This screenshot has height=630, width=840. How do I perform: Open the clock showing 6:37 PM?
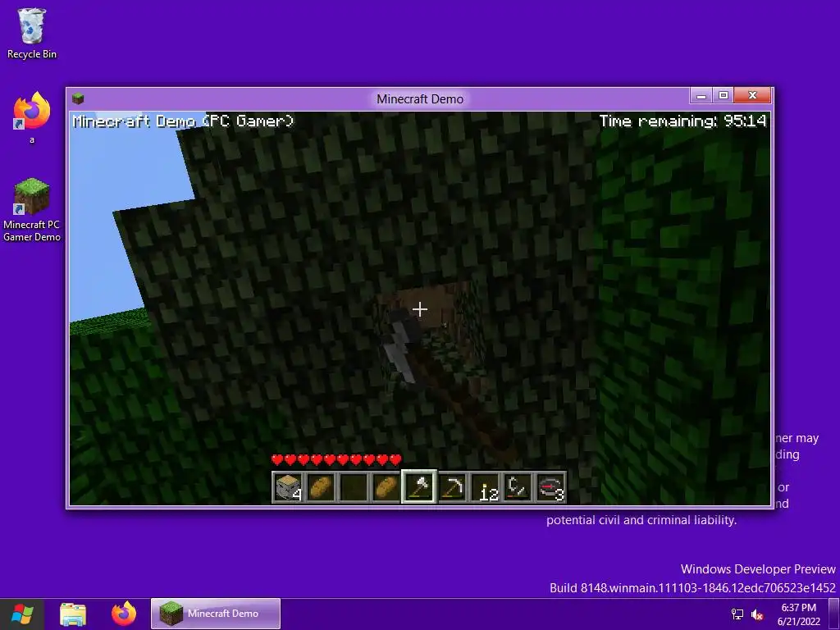point(799,614)
